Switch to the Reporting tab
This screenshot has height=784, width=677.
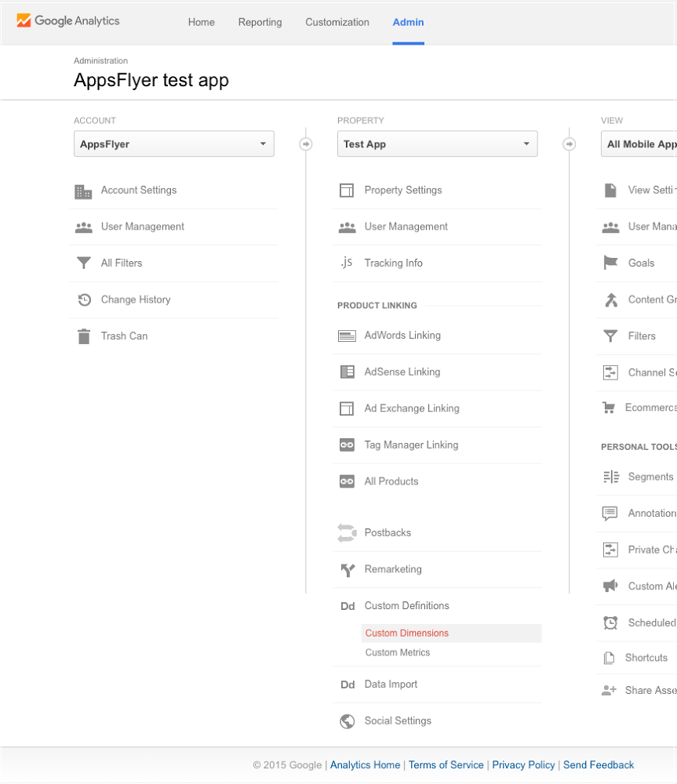click(260, 23)
